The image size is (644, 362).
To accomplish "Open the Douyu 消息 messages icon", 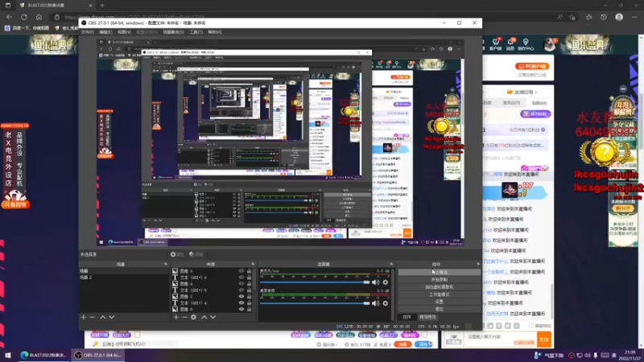I will [510, 44].
